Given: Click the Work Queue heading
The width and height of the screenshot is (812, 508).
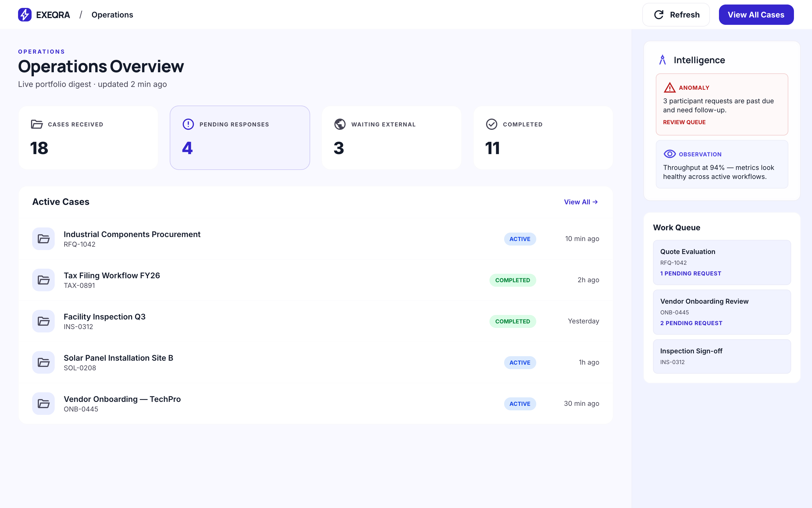Looking at the screenshot, I should pos(676,227).
